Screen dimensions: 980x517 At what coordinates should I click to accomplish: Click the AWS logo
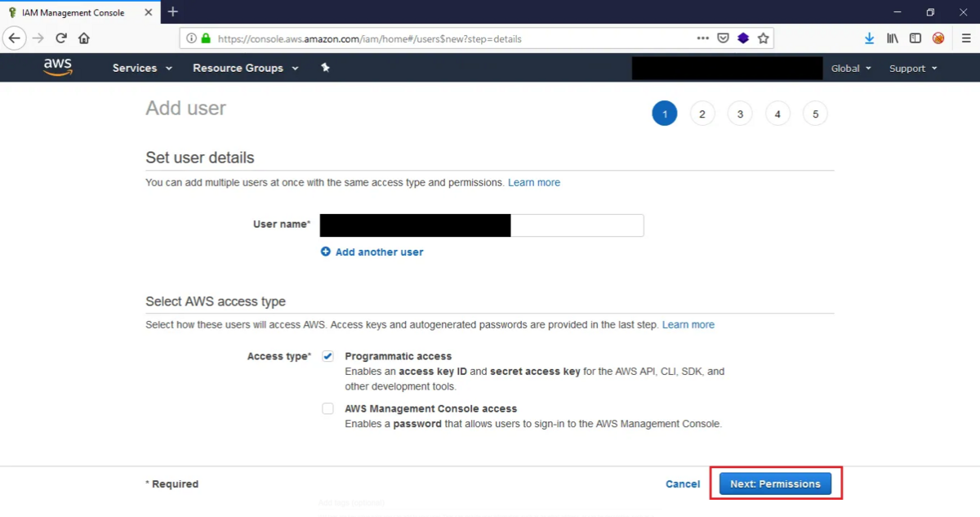tap(58, 68)
